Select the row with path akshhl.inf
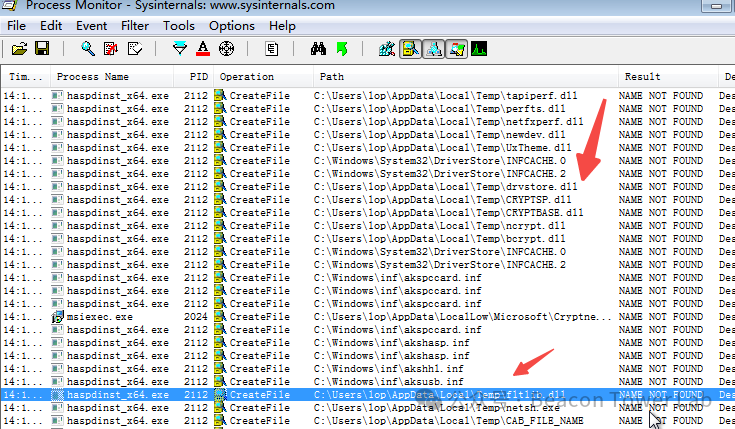The image size is (735, 429). tap(368, 369)
